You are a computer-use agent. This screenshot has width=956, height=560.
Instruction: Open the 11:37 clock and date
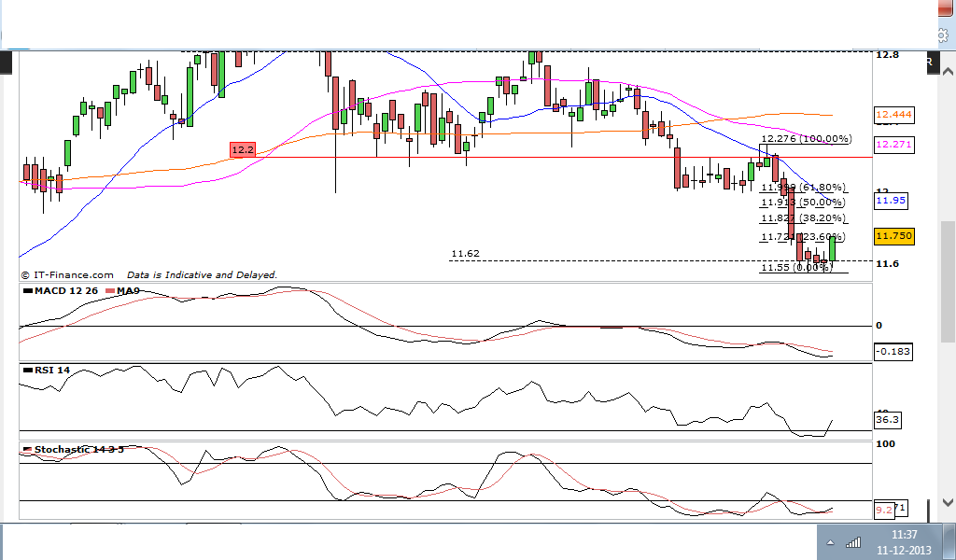click(904, 542)
